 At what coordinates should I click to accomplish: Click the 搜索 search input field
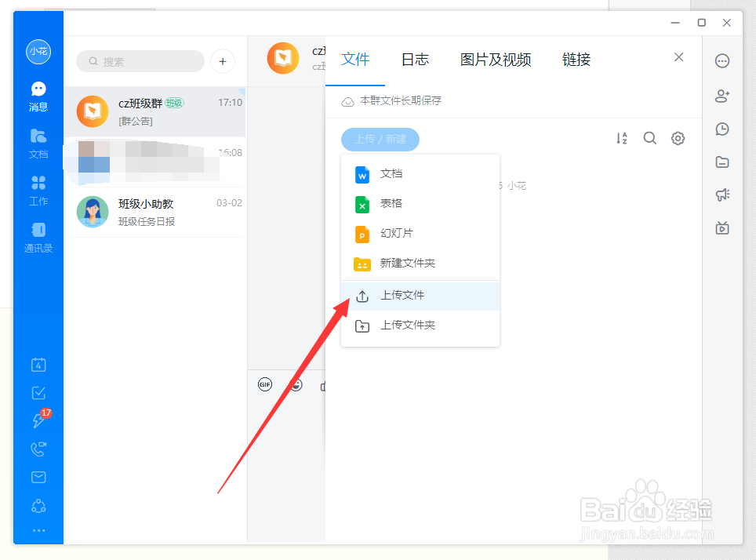140,61
